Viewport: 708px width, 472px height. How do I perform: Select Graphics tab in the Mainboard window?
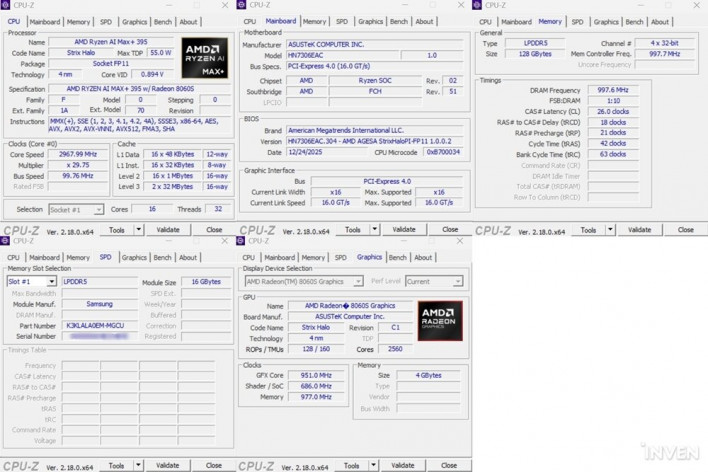(x=370, y=21)
